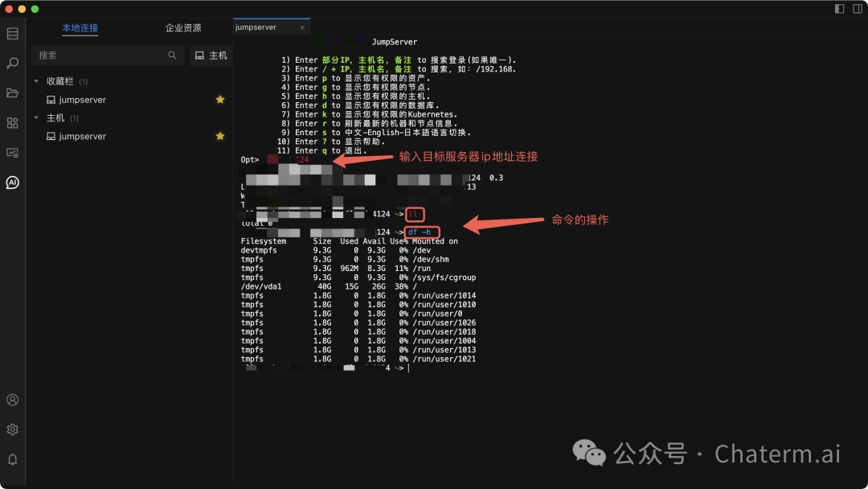Screen dimensions: 868x489
Task: Unfavorite jumpserver by clicking its star in 收藏栏
Action: tap(219, 99)
